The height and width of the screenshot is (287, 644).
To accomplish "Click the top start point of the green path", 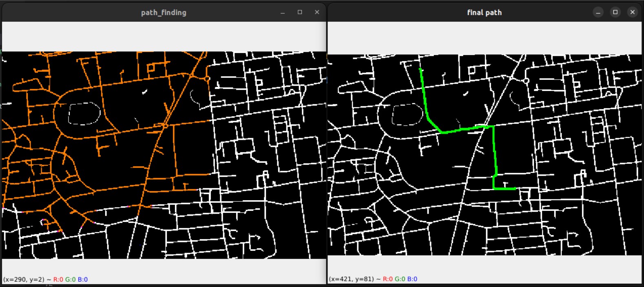I will [420, 69].
